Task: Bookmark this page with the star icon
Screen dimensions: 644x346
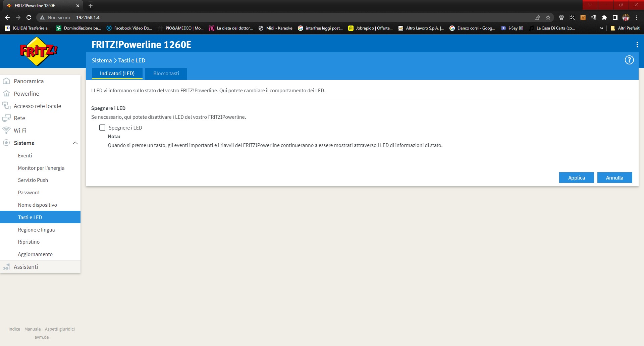Action: (548, 17)
